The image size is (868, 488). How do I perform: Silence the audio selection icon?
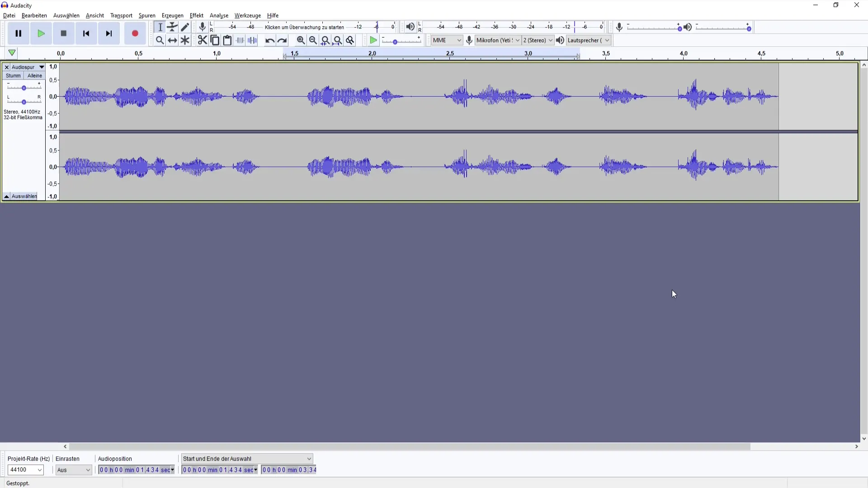coord(252,40)
